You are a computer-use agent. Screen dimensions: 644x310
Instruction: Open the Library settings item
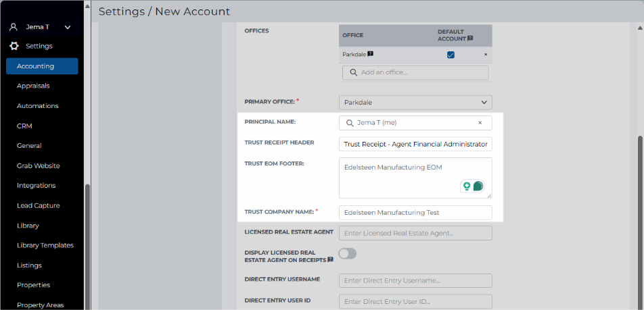click(28, 226)
